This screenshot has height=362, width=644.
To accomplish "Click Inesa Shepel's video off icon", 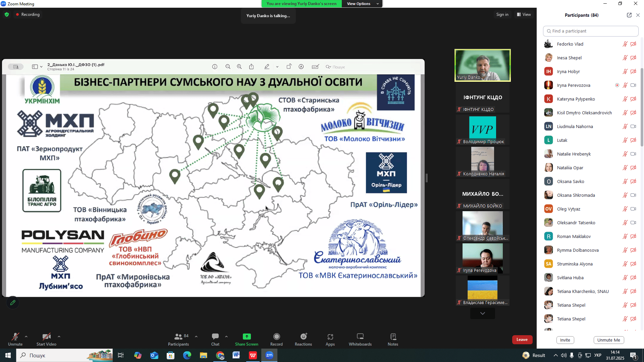I will 633,58.
